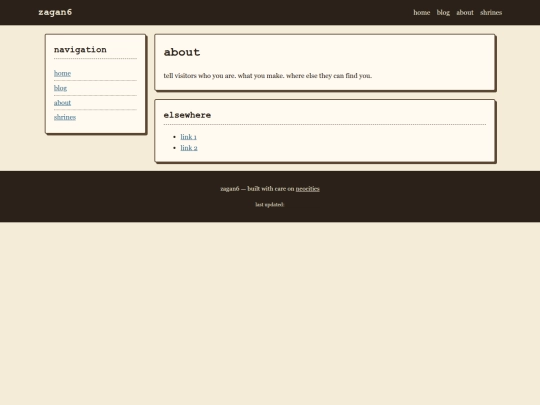Visit shrines in top header menu
This screenshot has width=540, height=405.
point(491,12)
